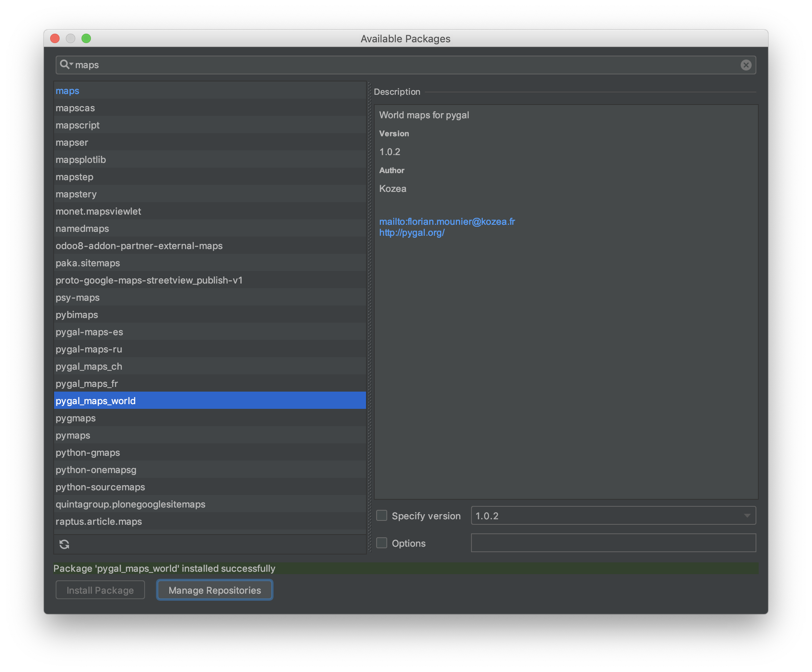
Task: Select the pygal_maps_fr package
Action: (x=87, y=384)
